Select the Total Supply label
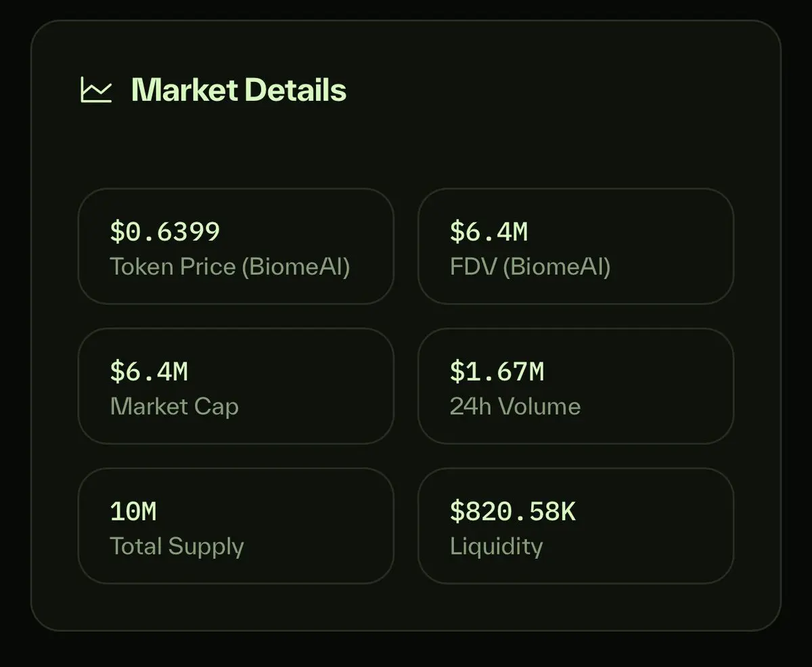The image size is (812, 667). click(x=177, y=546)
